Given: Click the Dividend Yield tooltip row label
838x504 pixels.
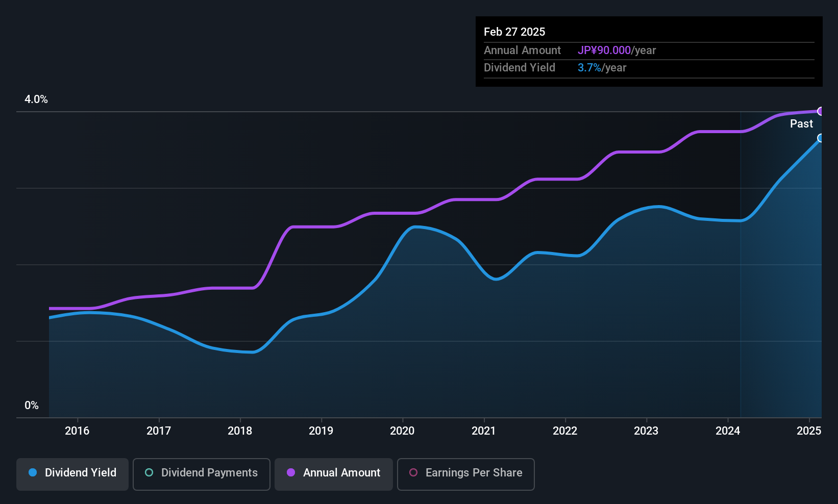Looking at the screenshot, I should click(x=520, y=67).
